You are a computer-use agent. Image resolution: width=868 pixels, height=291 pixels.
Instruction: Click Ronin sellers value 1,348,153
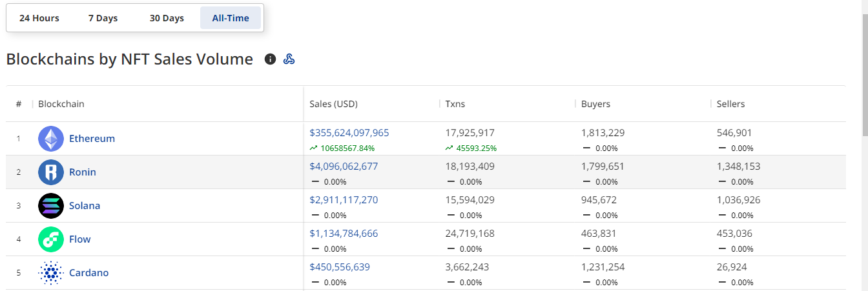739,166
